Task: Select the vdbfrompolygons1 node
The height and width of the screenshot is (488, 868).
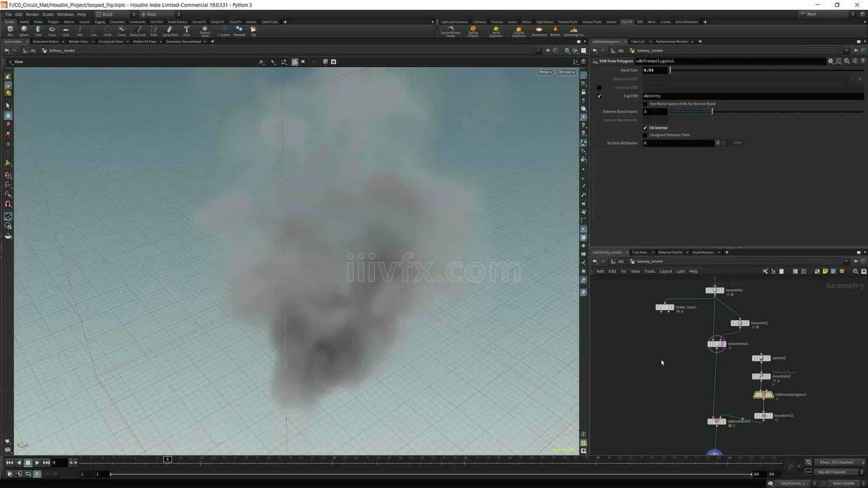Action: 763,395
